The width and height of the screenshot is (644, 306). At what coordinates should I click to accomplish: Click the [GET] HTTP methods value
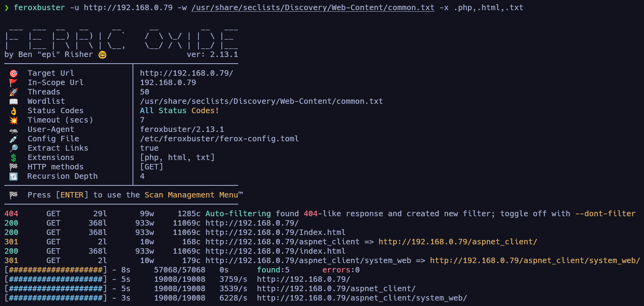152,167
